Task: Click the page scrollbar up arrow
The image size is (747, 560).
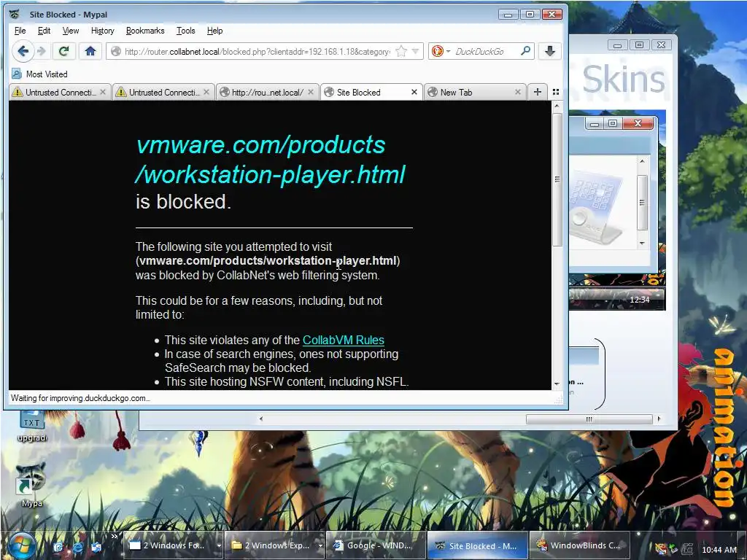Action: (557, 106)
